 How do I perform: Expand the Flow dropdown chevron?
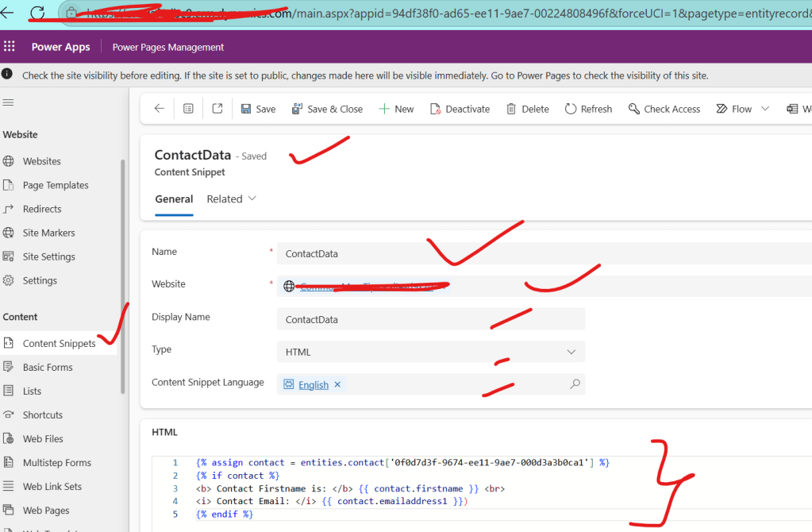point(765,109)
